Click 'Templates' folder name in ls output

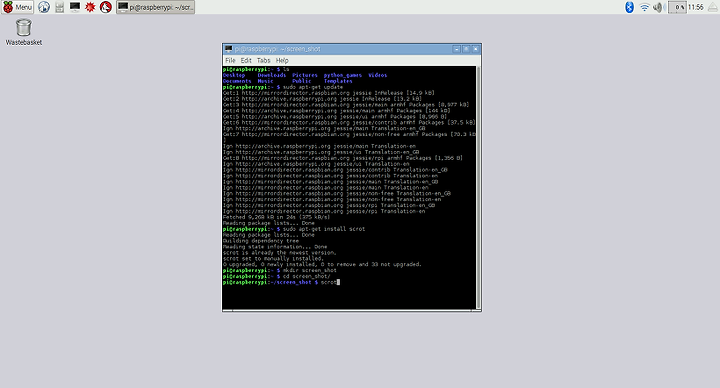pyautogui.click(x=338, y=81)
